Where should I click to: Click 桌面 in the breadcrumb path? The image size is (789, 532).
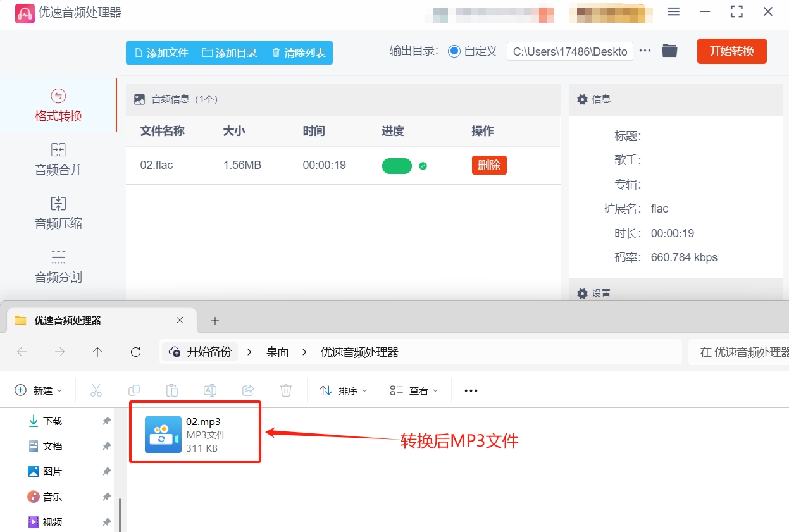278,352
